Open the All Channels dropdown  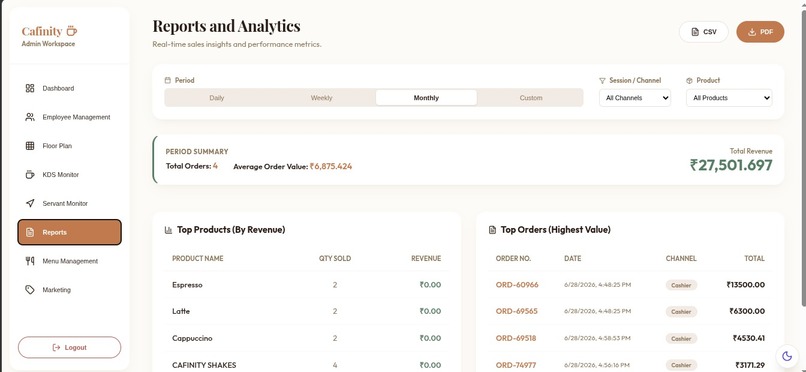pyautogui.click(x=635, y=98)
